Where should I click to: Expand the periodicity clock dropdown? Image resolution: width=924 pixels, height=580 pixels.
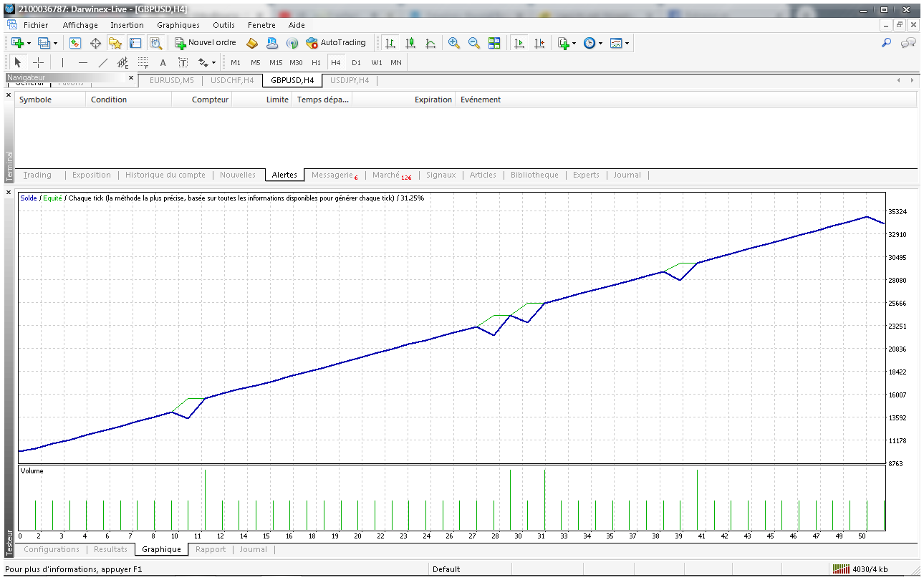[592, 43]
